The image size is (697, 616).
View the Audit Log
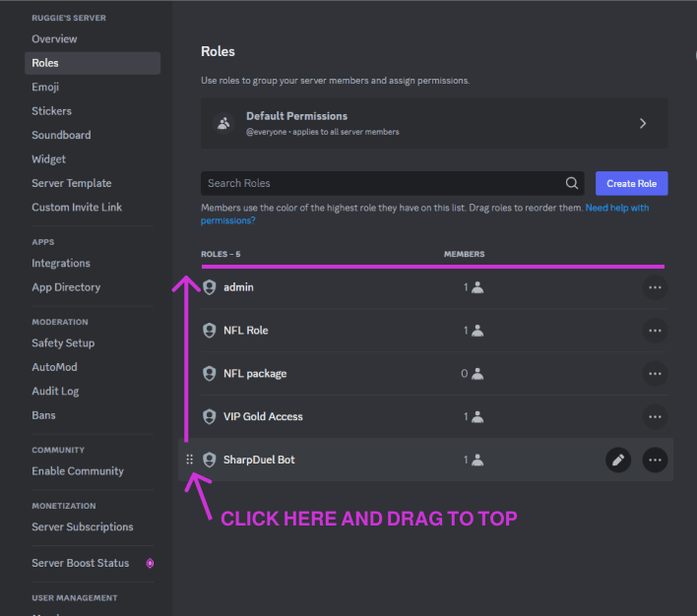click(55, 391)
